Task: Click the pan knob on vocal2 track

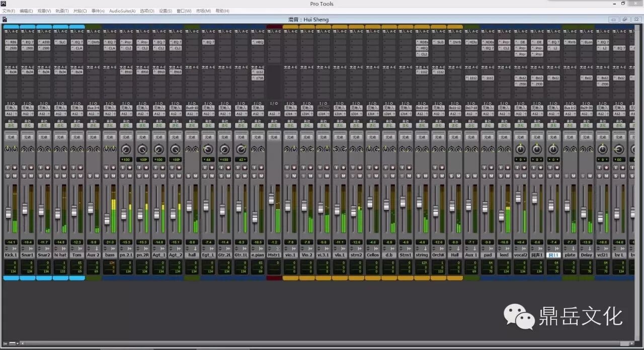Action: point(520,149)
